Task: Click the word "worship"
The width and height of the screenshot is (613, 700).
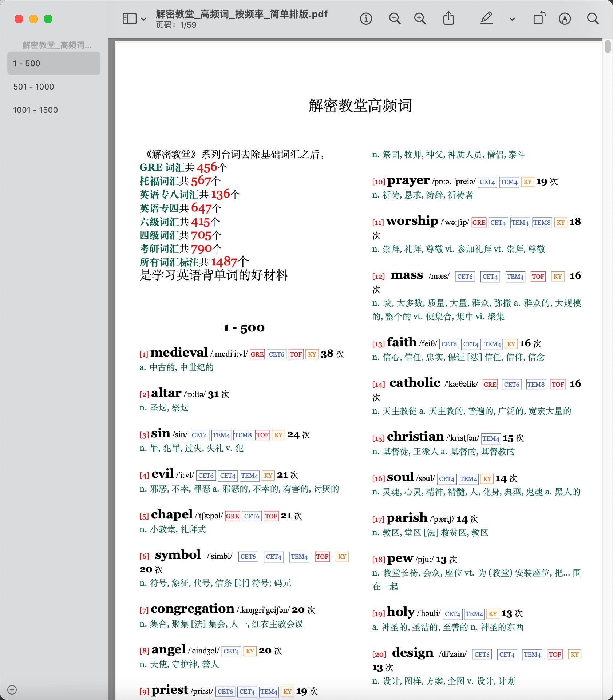Action: pyautogui.click(x=412, y=221)
